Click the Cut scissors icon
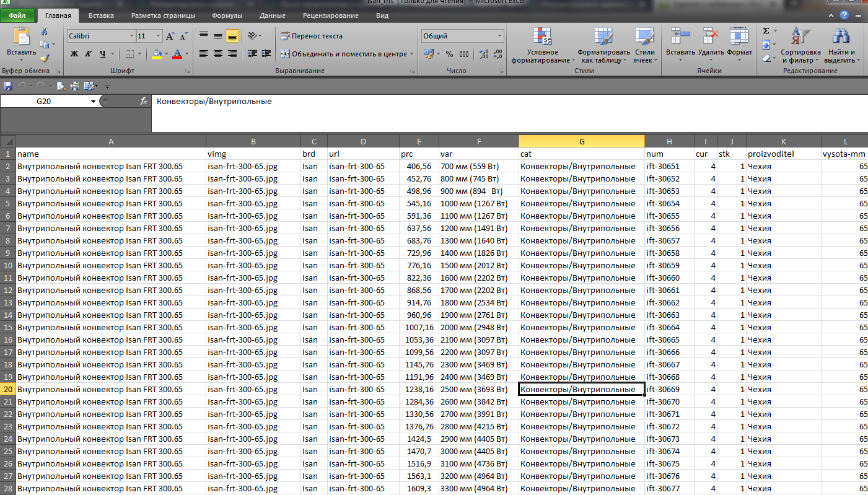This screenshot has width=868, height=495. [44, 32]
